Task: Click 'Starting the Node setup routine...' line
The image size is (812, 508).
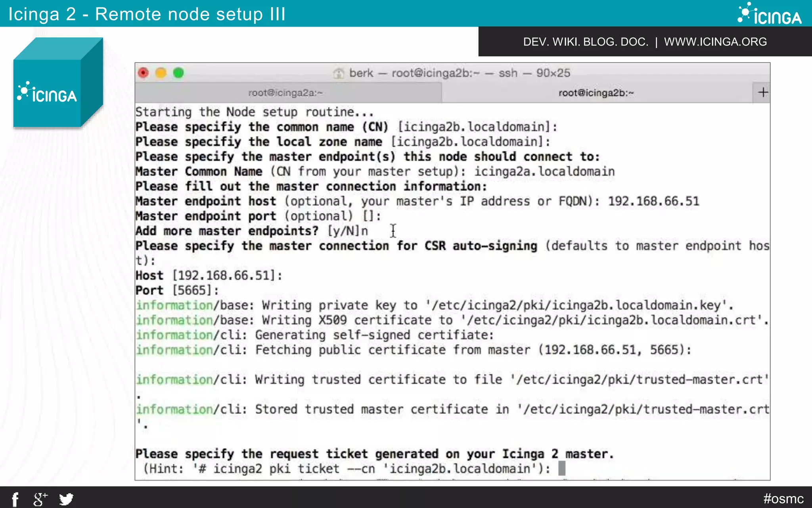Action: point(255,112)
